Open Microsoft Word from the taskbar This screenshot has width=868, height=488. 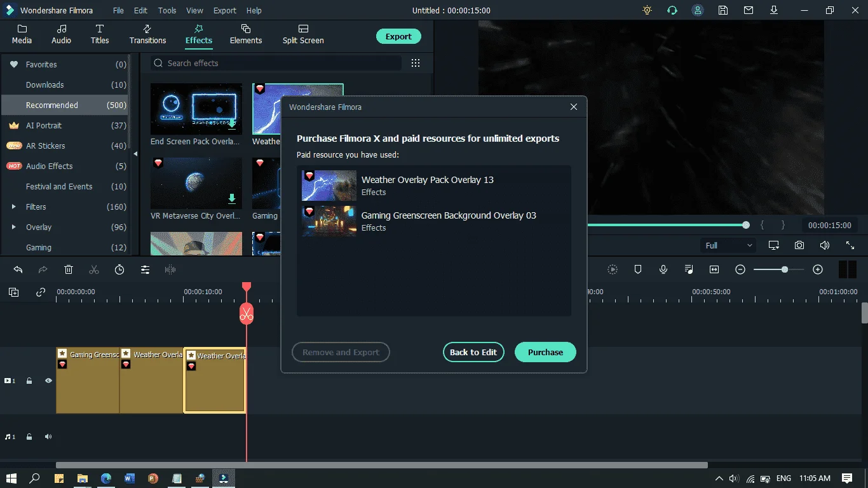(129, 478)
